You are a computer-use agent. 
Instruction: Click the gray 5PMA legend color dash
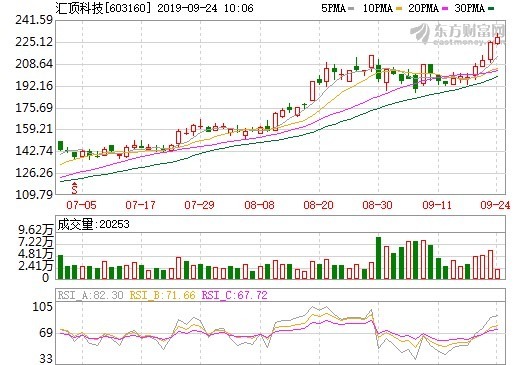pos(351,9)
